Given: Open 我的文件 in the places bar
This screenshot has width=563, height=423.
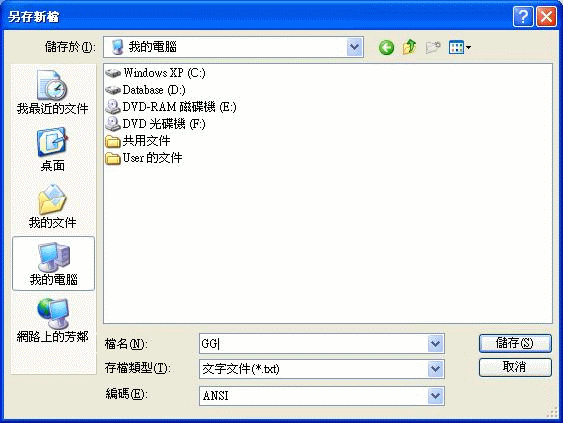Looking at the screenshot, I should [52, 207].
